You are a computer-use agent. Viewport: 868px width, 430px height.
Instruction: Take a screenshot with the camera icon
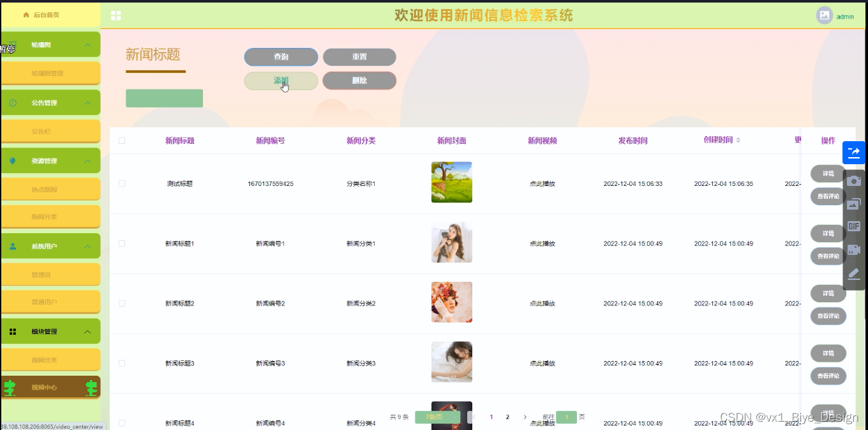click(x=854, y=181)
